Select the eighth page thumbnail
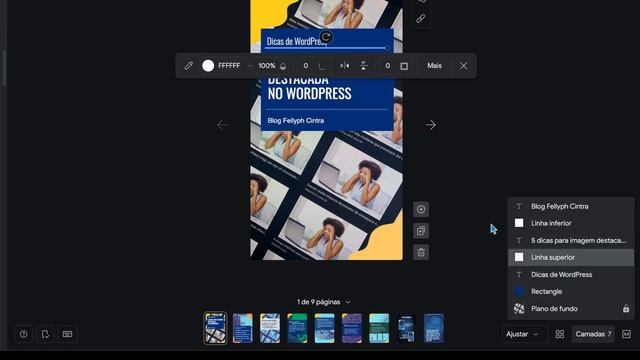 click(x=407, y=328)
